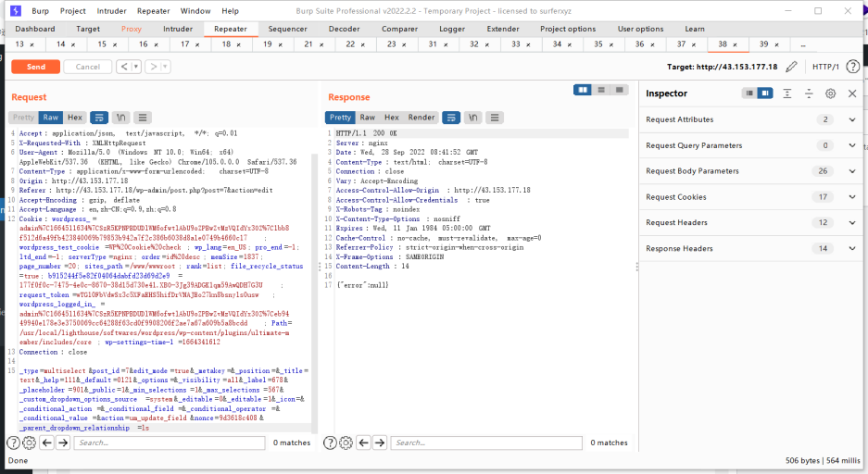Viewport: 868px width, 474px height.
Task: Switch to combined tabbed layout
Action: (620, 90)
